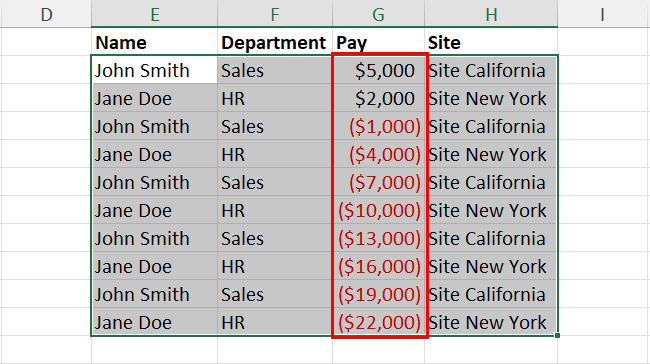
Task: Select HR cell in the ($16,000) row
Action: 275,266
